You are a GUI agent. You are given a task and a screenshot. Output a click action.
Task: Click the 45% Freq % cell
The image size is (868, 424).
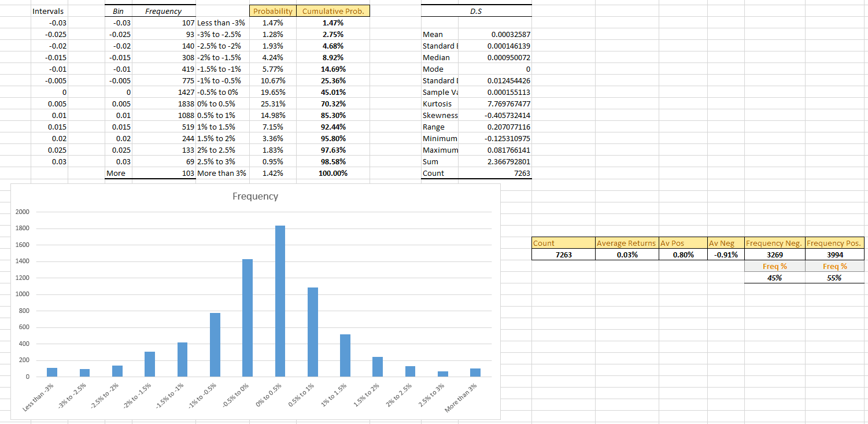click(x=775, y=278)
